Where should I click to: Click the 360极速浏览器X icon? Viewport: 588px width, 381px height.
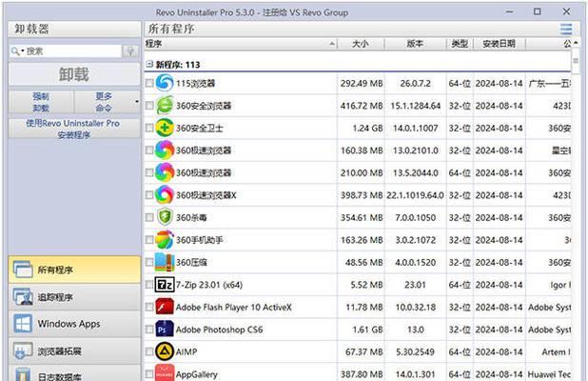coord(165,195)
